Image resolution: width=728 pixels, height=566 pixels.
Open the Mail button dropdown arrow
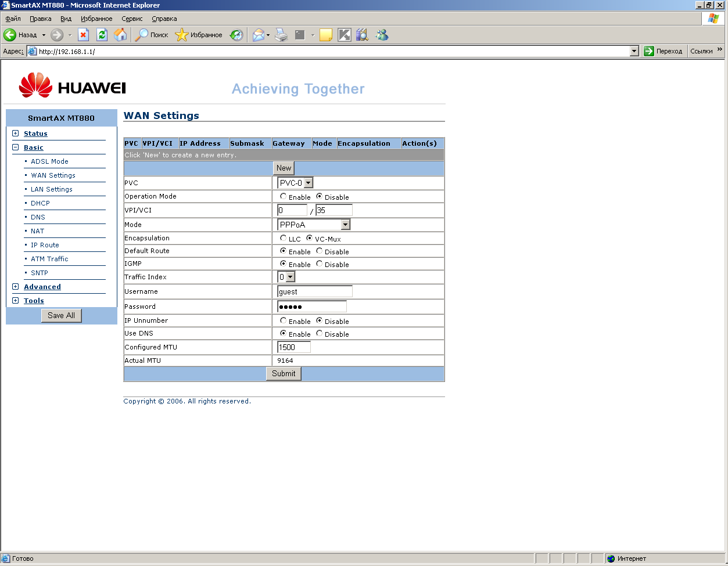tap(268, 35)
